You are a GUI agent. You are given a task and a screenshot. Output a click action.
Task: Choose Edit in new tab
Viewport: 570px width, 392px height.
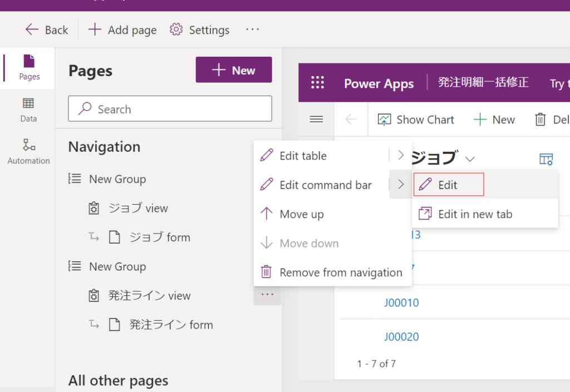475,214
